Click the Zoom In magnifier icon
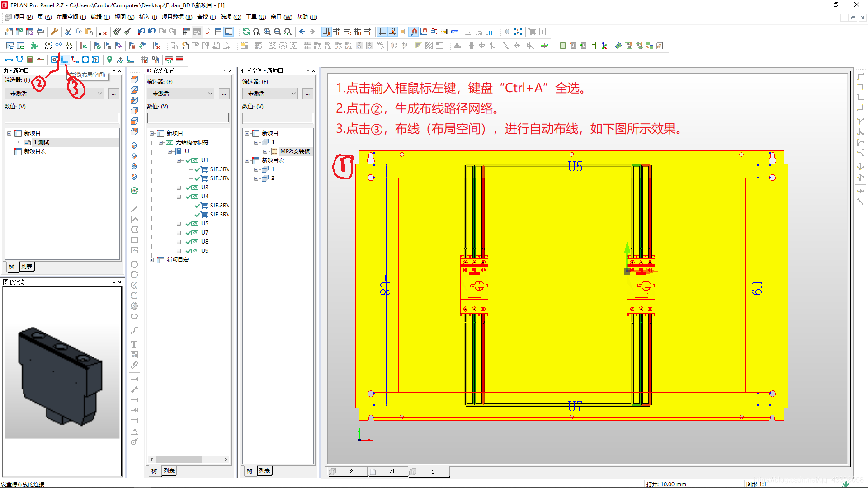The width and height of the screenshot is (868, 488). (267, 32)
